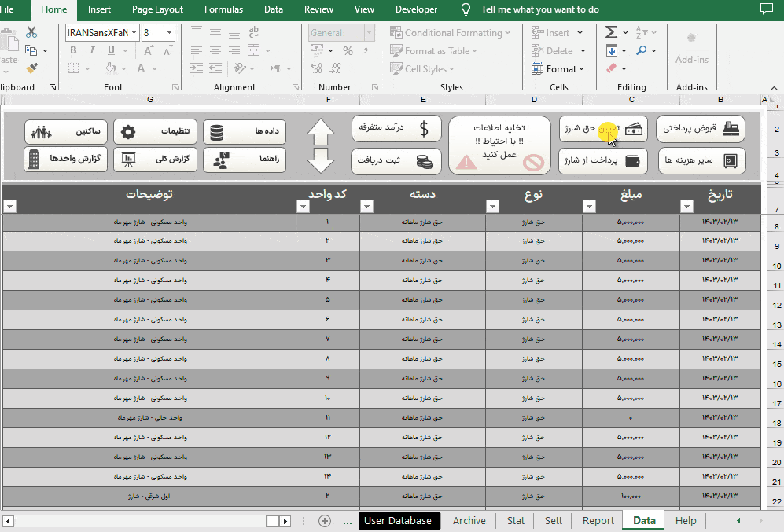Toggle Middle Align in Alignment group
This screenshot has width=784, height=532.
[215, 32]
